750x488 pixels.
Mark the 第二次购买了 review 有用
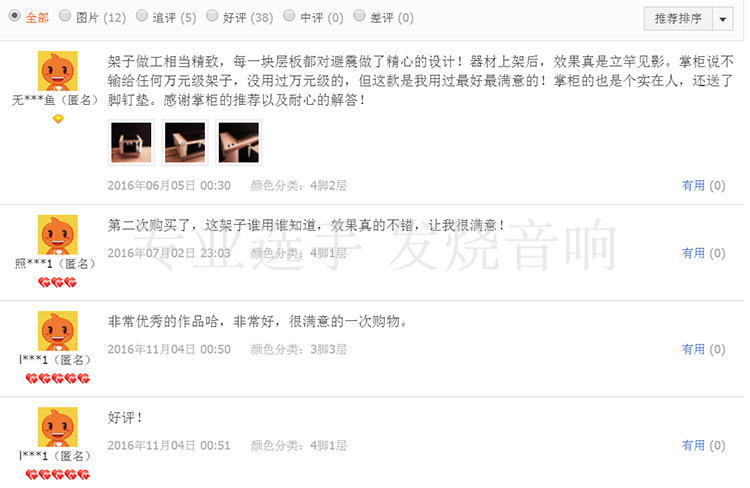703,253
